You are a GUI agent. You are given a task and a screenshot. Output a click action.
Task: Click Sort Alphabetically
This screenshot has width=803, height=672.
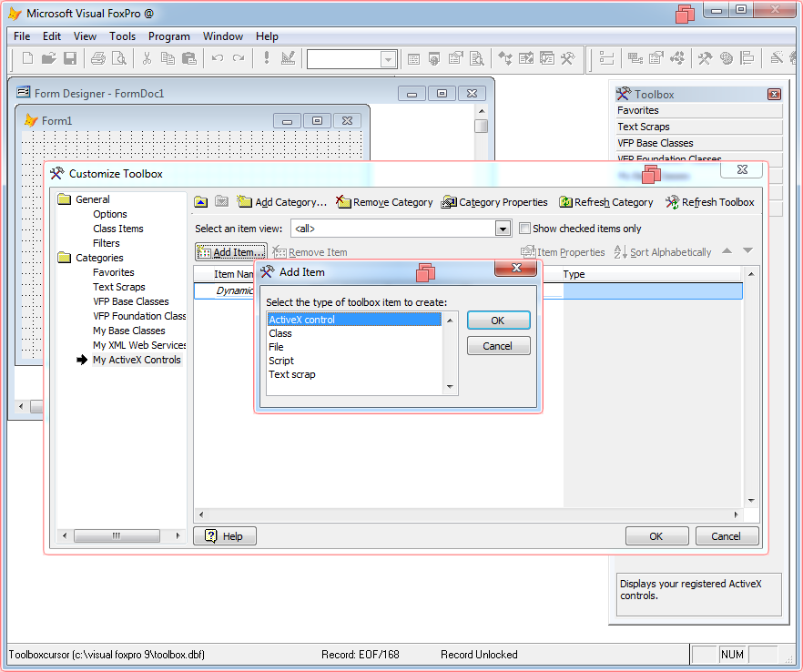click(x=663, y=252)
